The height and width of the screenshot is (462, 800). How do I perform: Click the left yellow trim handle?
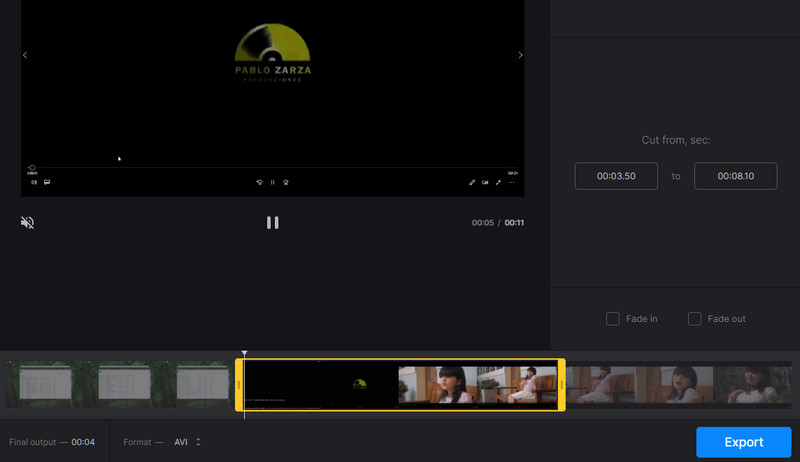(x=239, y=385)
